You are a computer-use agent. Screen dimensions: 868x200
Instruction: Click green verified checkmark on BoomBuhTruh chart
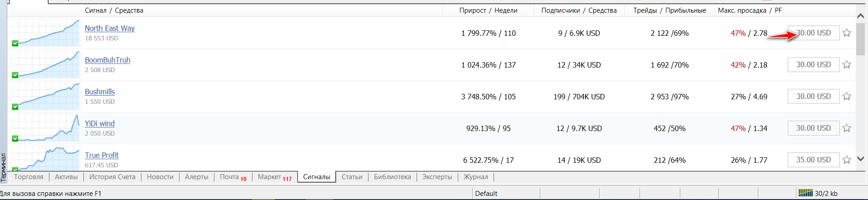coord(15,75)
